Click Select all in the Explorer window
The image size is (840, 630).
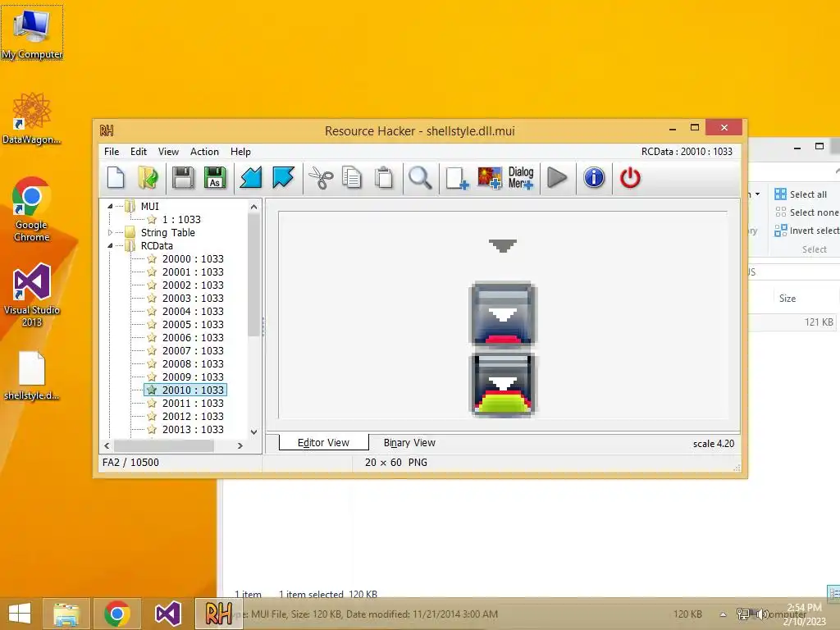click(x=801, y=194)
